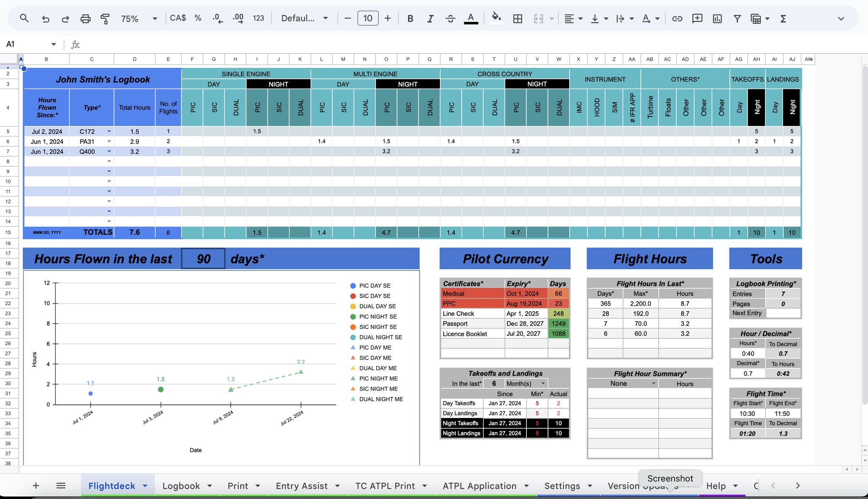Viewport: 868px width, 499px height.
Task: Toggle italic formatting
Action: 430,19
